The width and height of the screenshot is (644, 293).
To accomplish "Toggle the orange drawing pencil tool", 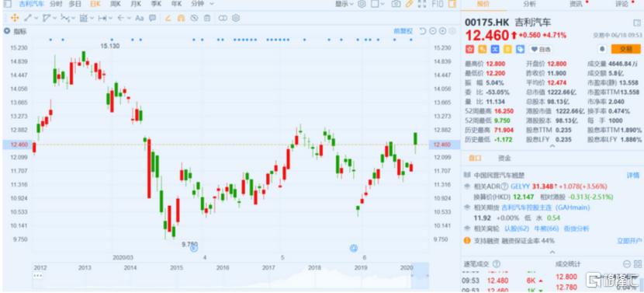I will coord(409,4).
